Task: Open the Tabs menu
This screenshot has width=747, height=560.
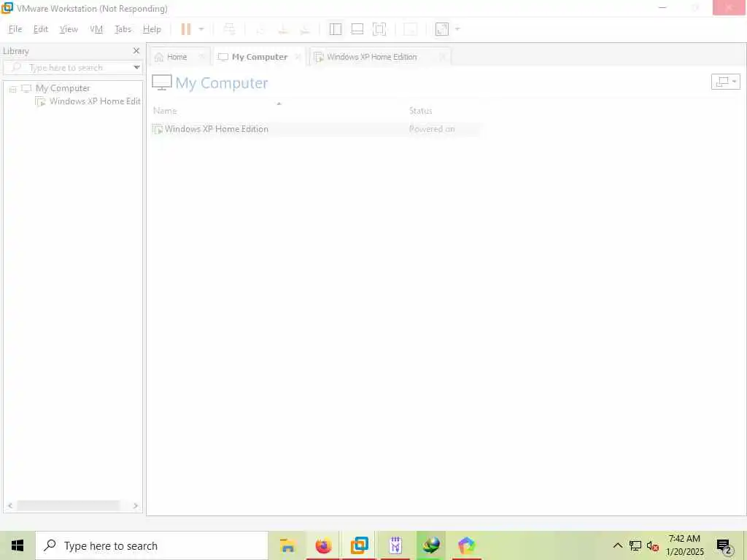Action: [123, 29]
